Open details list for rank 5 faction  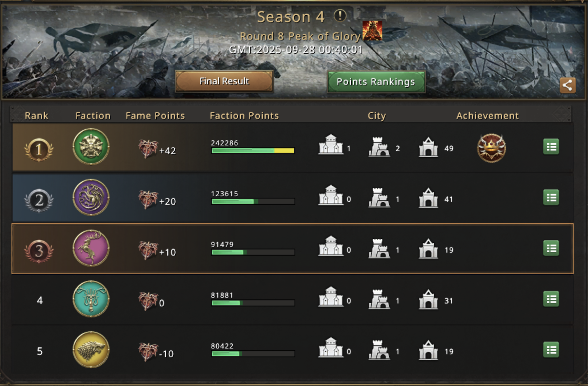pyautogui.click(x=551, y=350)
